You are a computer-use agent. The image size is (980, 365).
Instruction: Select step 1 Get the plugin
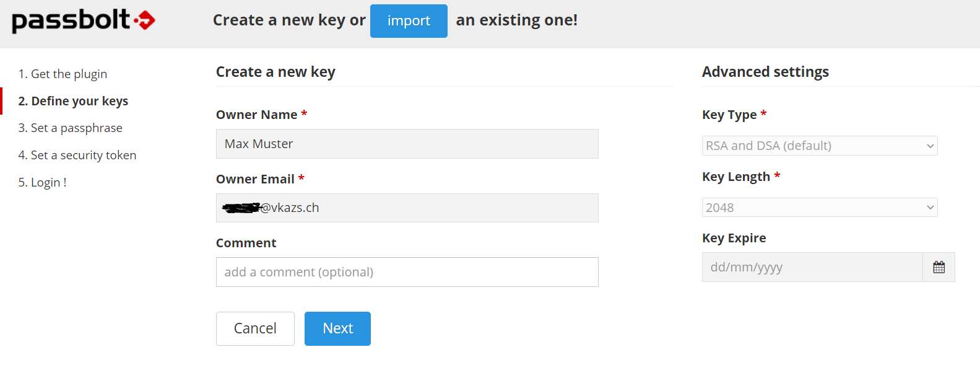coord(63,74)
